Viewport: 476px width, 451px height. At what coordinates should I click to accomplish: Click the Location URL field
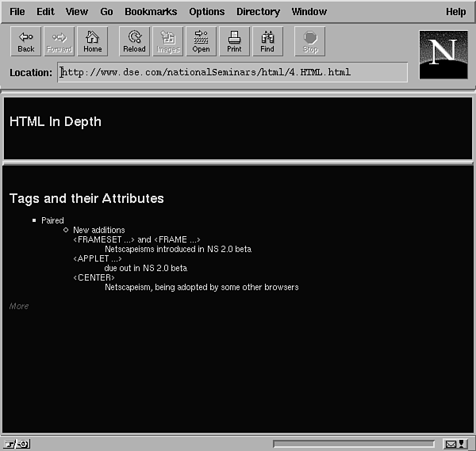233,72
